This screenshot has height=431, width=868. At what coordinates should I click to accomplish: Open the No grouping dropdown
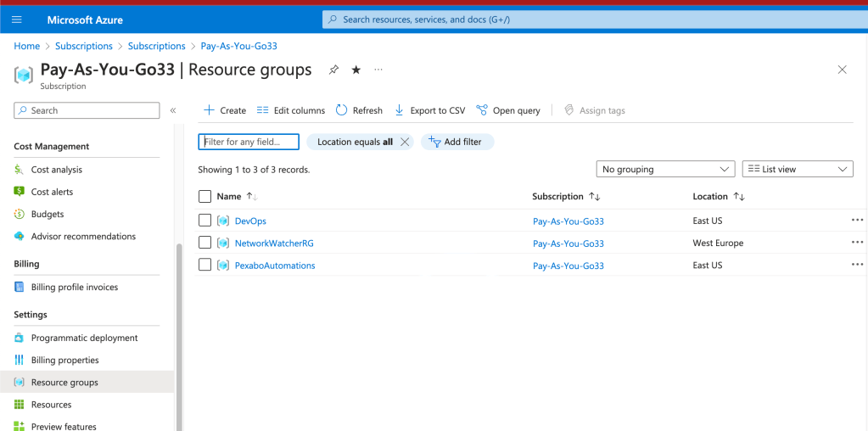[665, 170]
